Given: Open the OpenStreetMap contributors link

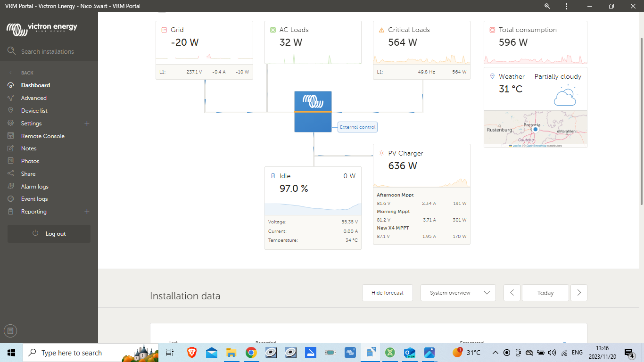Looking at the screenshot, I should click(537, 146).
